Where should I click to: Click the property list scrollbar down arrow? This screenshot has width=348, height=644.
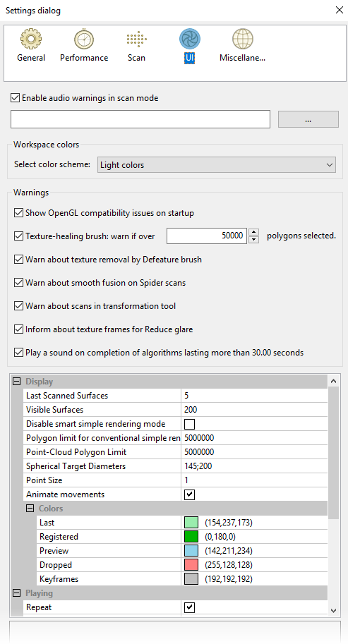click(x=334, y=610)
